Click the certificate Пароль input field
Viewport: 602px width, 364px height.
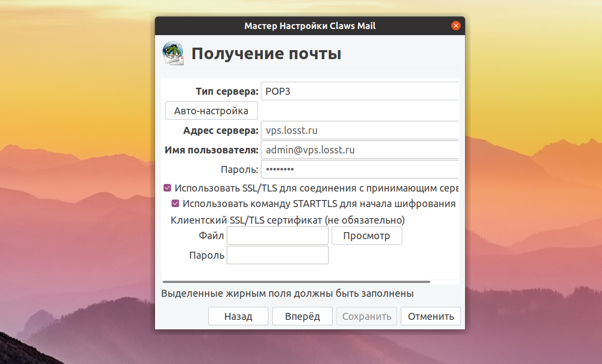pos(278,255)
